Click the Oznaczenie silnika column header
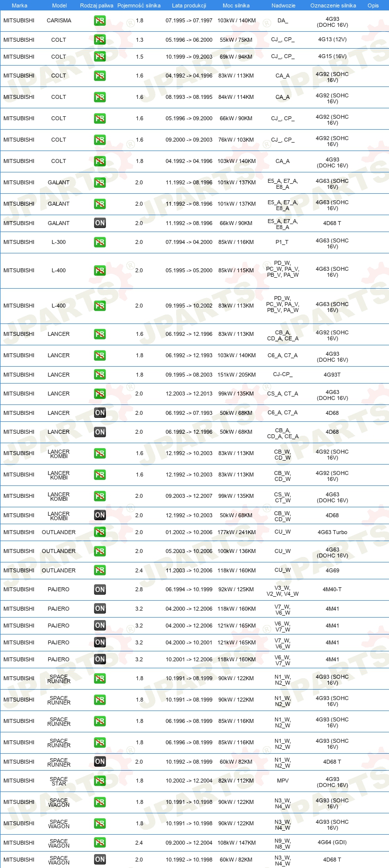This screenshot has width=389, height=868. click(x=333, y=5)
